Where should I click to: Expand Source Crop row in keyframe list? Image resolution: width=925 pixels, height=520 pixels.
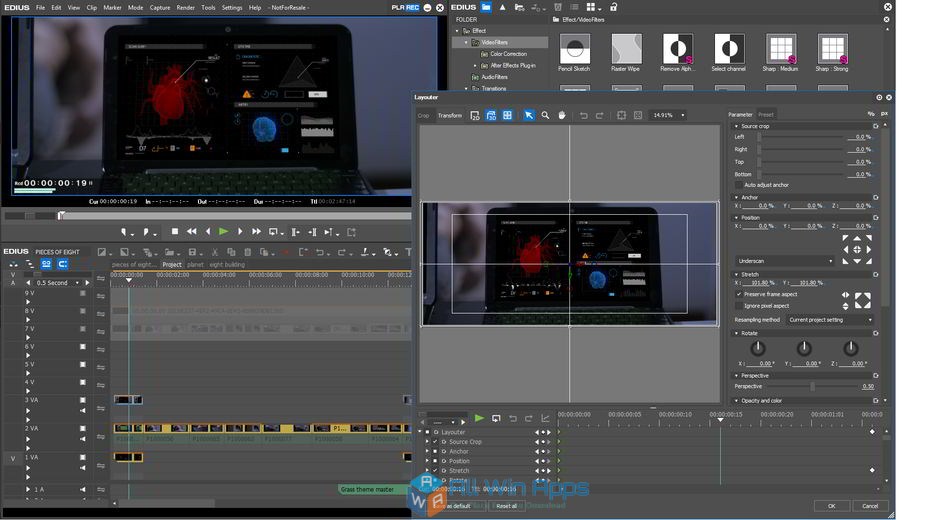click(x=428, y=441)
